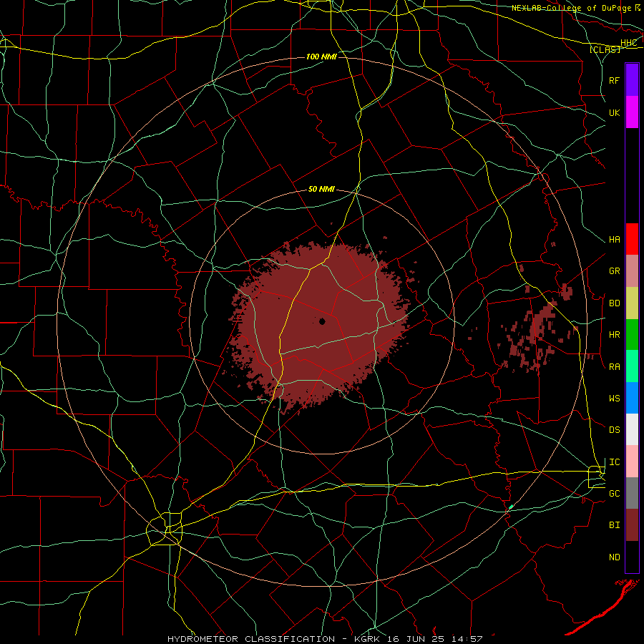Click the HYDROMETEOR CLASSIFICATION caption text
Viewport: 644px width, 644px height.
pyautogui.click(x=251, y=639)
